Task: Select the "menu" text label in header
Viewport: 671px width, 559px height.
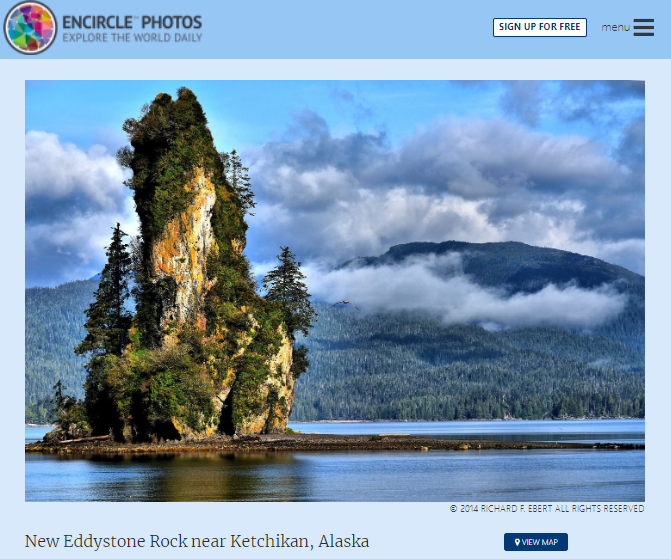Action: coord(615,27)
